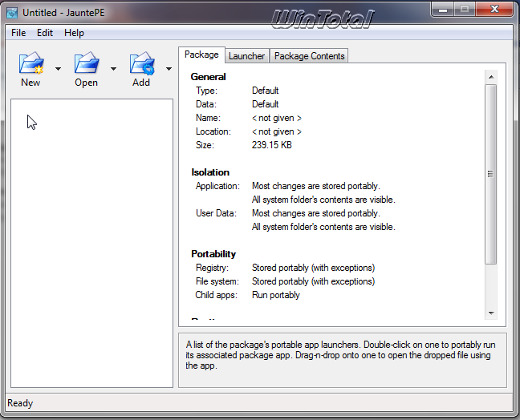Screen dimensions: 520x420
Task: Click the Add app icon
Action: tap(142, 63)
